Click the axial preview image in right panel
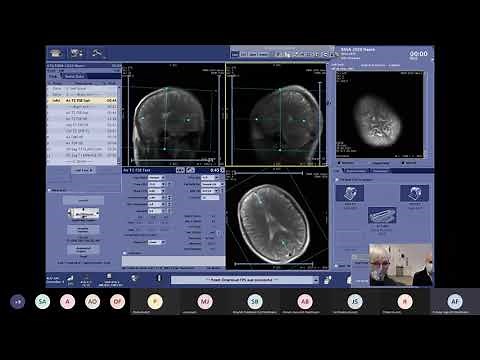Viewport: 480px width, 360px height. tap(380, 114)
